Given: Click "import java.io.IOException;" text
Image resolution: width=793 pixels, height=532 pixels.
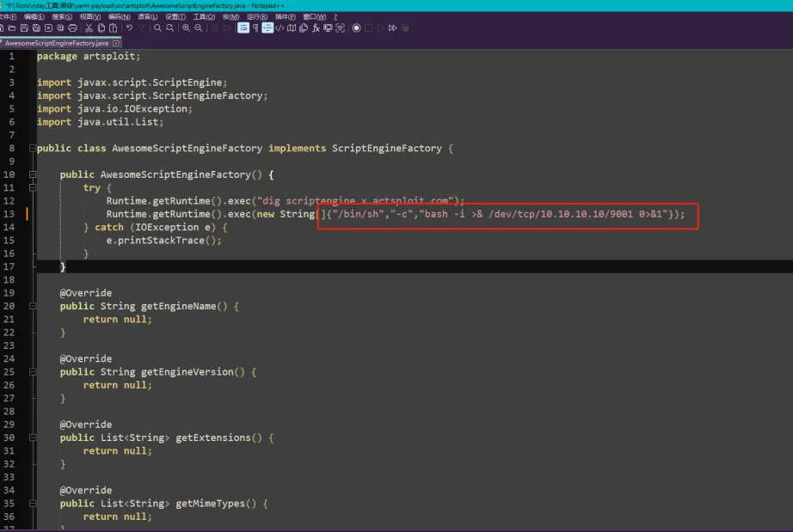Looking at the screenshot, I should point(114,108).
